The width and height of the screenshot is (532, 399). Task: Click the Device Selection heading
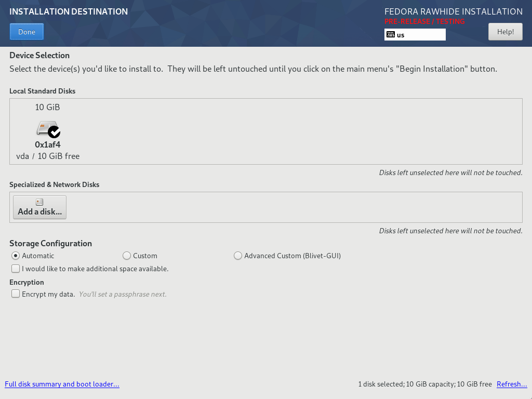tap(39, 55)
